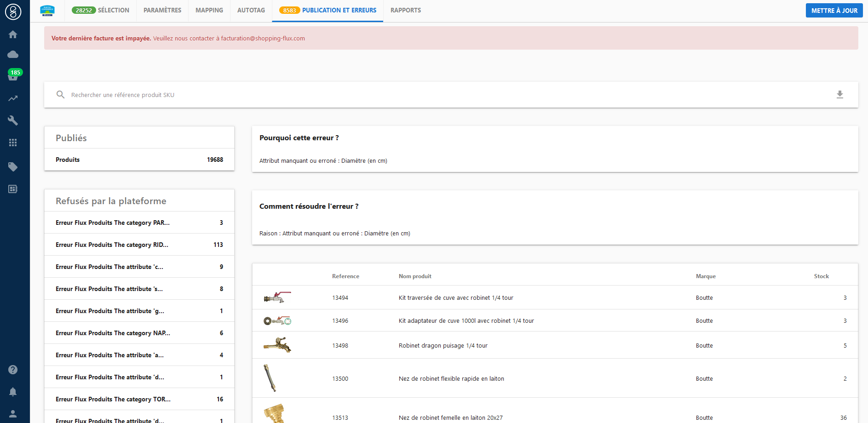Select error row 'The category TOR...'

tap(139, 399)
